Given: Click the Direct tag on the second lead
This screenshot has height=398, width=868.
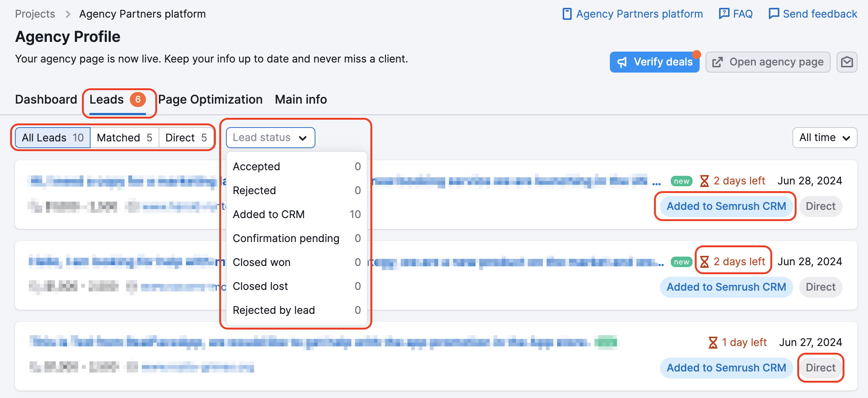Looking at the screenshot, I should tap(820, 287).
